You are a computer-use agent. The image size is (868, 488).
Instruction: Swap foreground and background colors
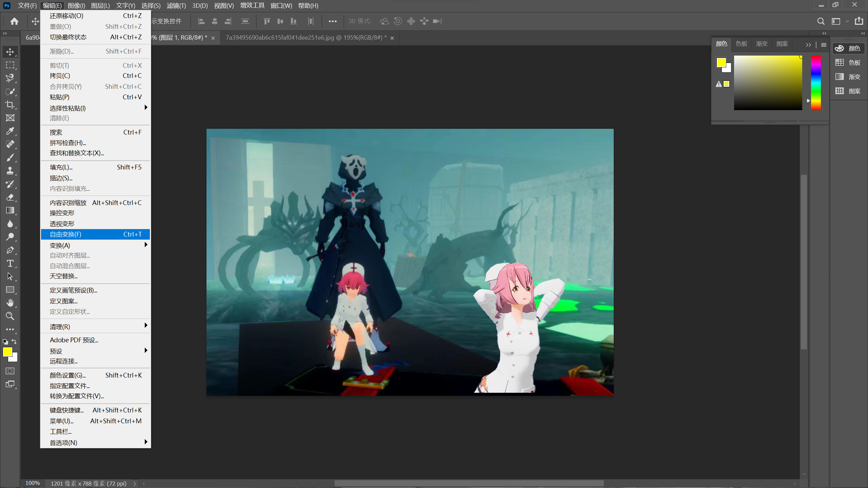coord(14,342)
